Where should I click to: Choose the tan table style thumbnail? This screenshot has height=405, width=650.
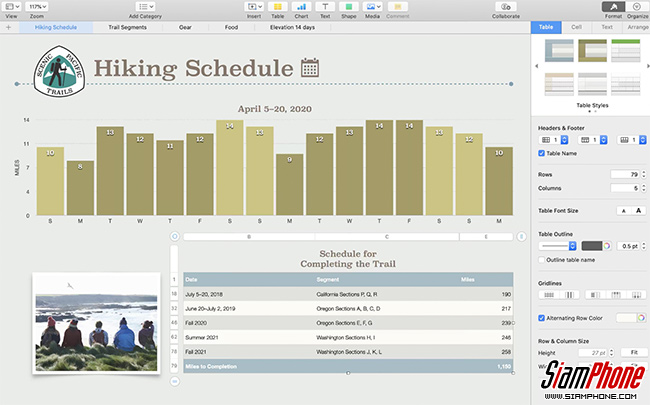coord(559,84)
